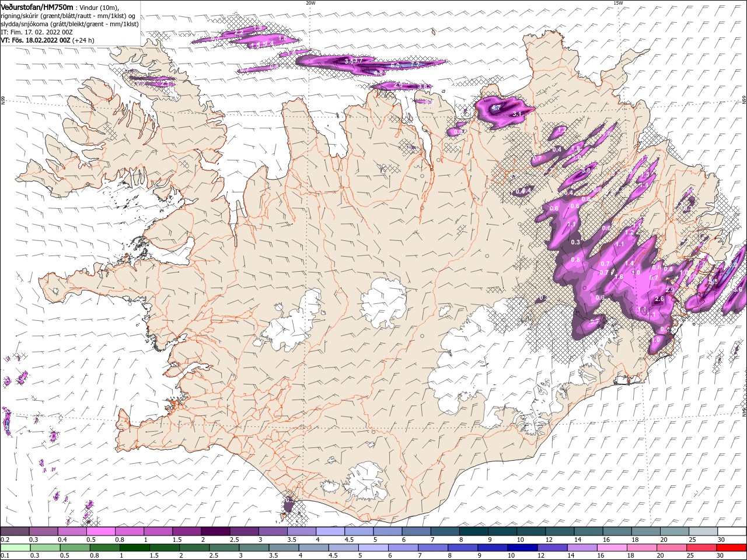Click rain legend swatch between 10 and 12
Screen dimensions: 747x560
(523, 548)
